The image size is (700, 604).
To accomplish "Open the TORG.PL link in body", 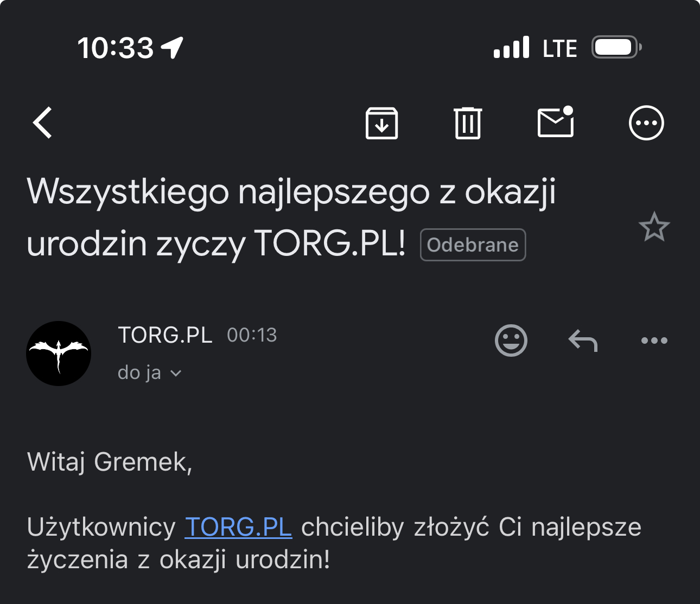I will [x=238, y=527].
